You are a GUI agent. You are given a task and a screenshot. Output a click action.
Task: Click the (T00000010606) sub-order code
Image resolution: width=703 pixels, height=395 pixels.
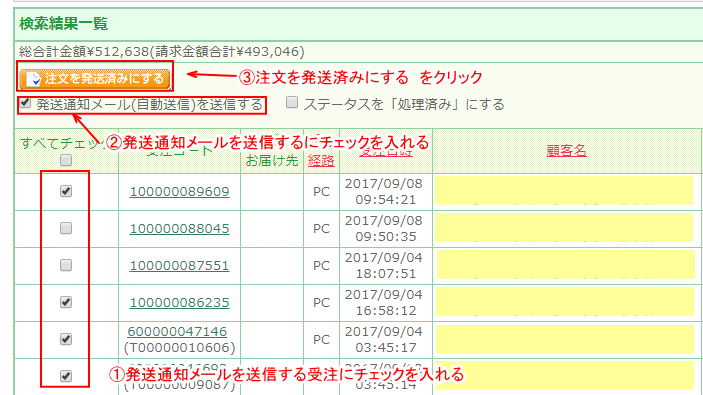click(179, 347)
